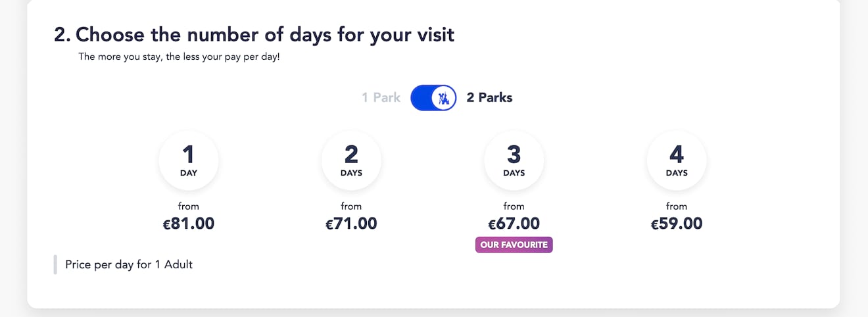Click the €71.00 price
The height and width of the screenshot is (317, 868).
click(351, 224)
